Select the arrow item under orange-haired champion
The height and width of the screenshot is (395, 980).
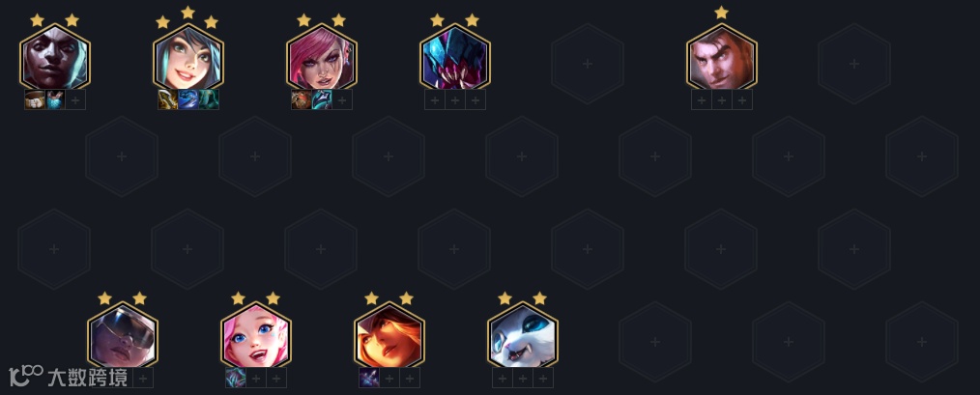(369, 378)
